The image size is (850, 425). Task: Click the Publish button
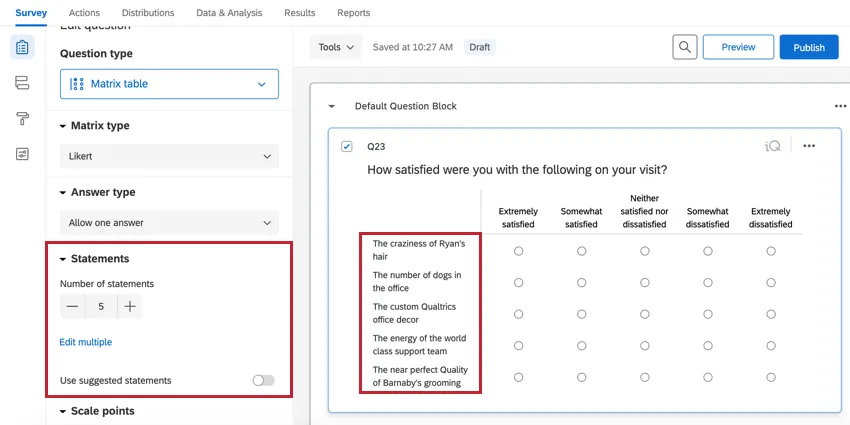tap(809, 47)
